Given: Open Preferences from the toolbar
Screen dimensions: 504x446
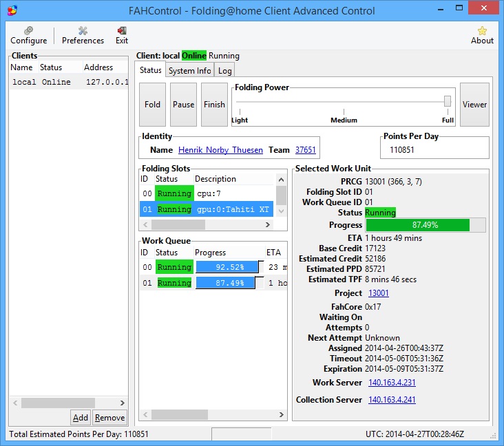Looking at the screenshot, I should click(83, 35).
